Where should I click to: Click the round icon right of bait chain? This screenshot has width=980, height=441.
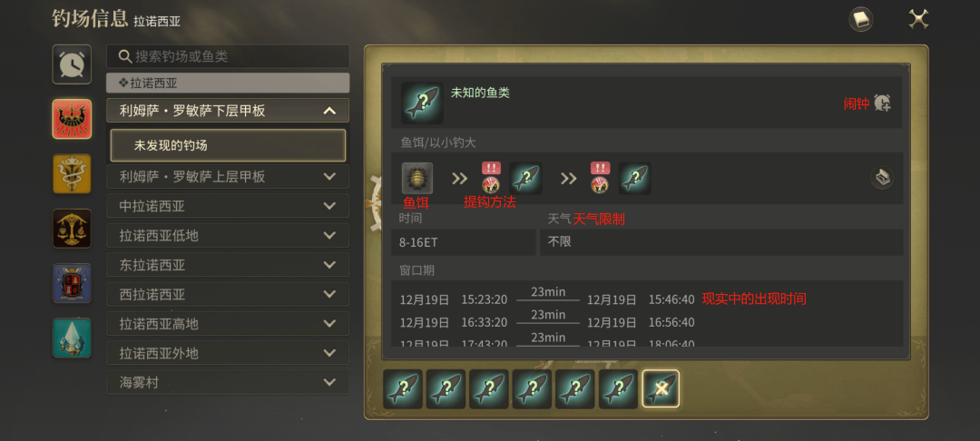[882, 178]
